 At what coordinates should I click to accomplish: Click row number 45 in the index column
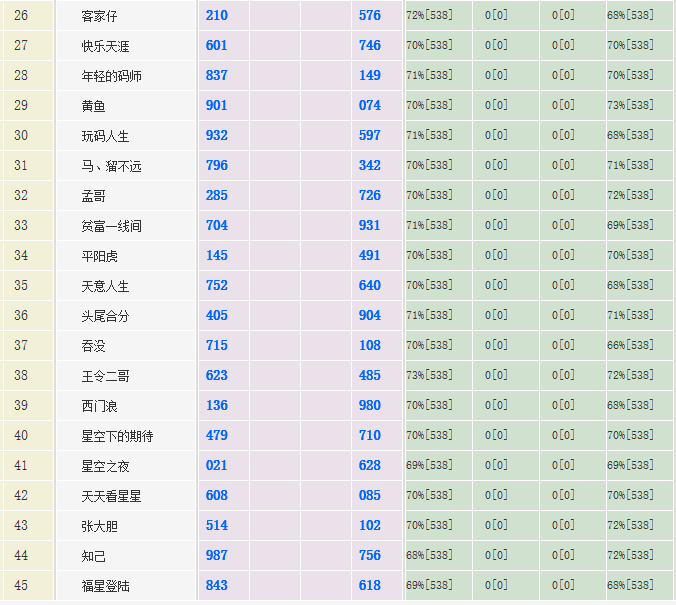click(x=21, y=586)
